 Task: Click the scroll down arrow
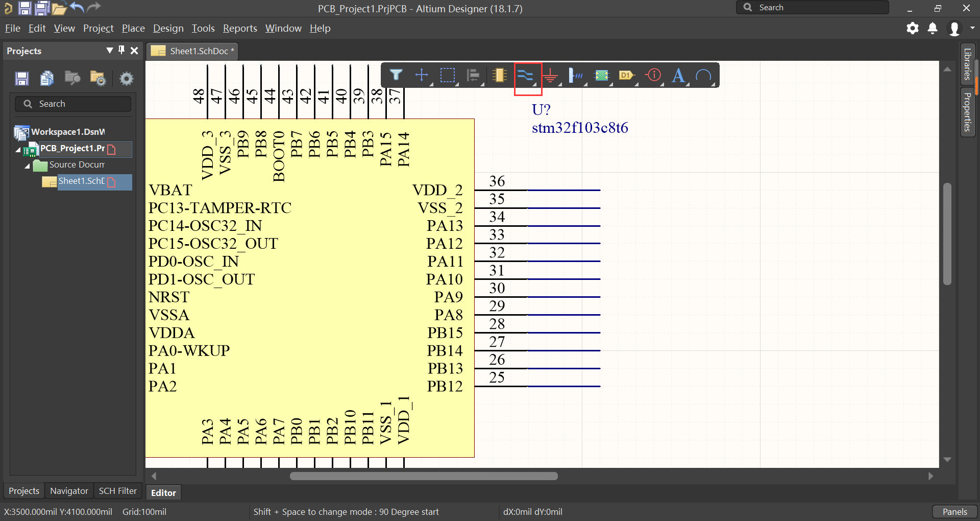coord(947,460)
